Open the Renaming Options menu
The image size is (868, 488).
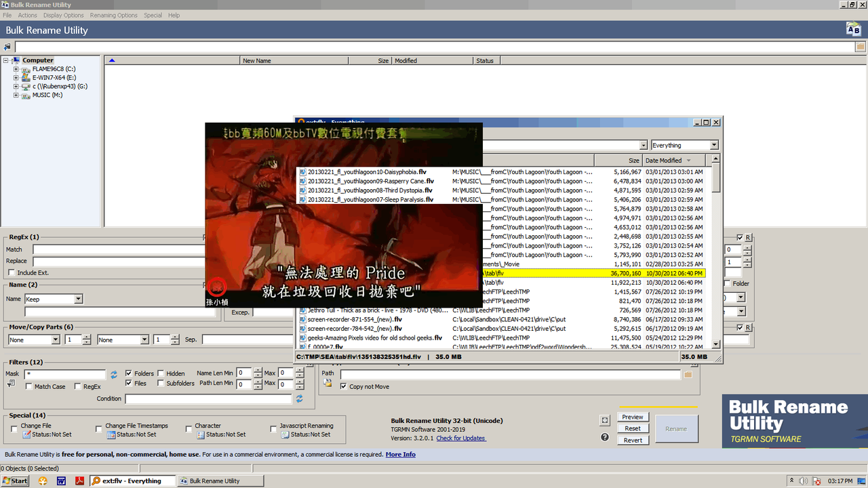[114, 15]
